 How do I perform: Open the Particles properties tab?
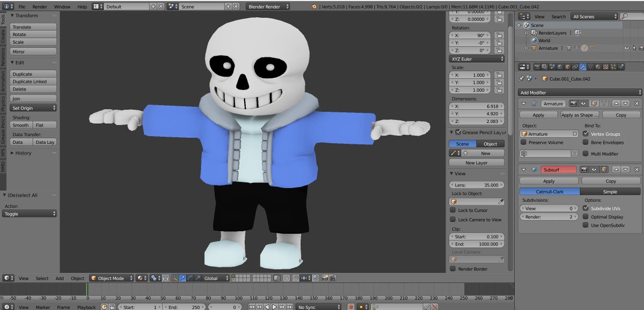(613, 67)
